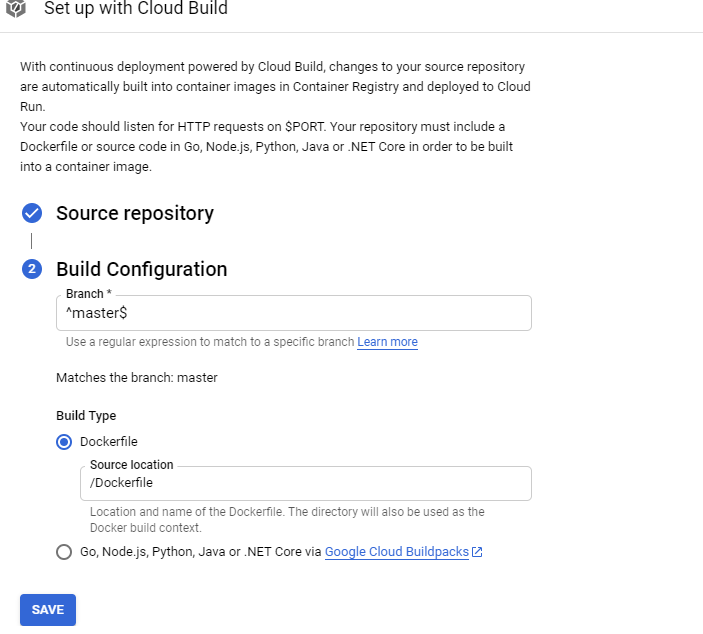Click the Build Type section label
The image size is (703, 634).
click(86, 415)
